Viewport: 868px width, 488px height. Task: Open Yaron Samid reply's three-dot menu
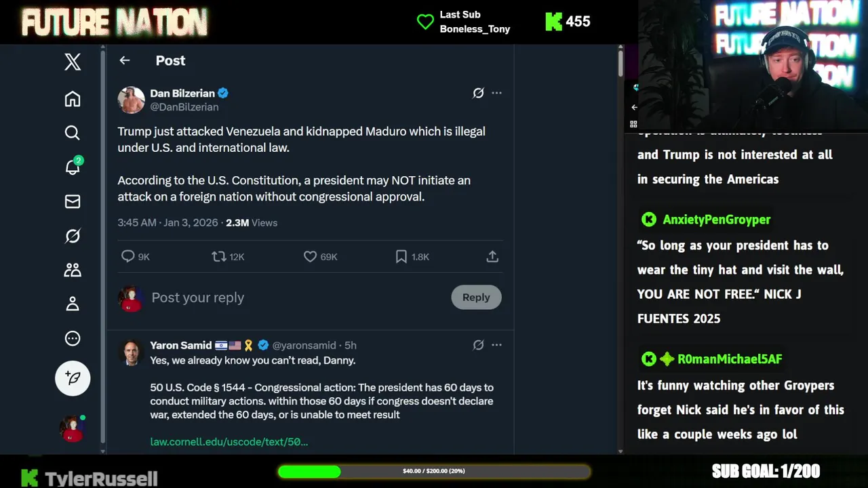[496, 345]
